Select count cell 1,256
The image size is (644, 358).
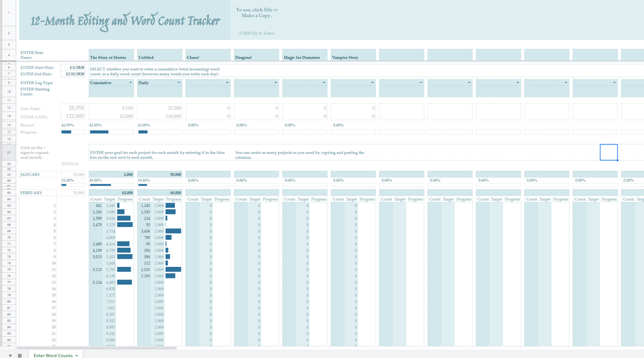(x=96, y=212)
